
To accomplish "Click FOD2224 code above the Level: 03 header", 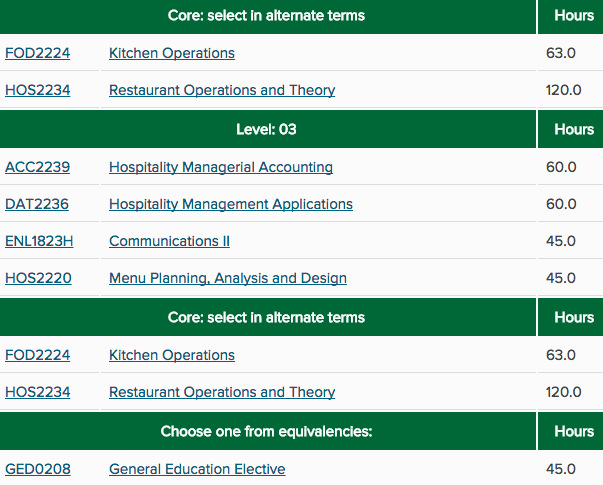I will (37, 53).
